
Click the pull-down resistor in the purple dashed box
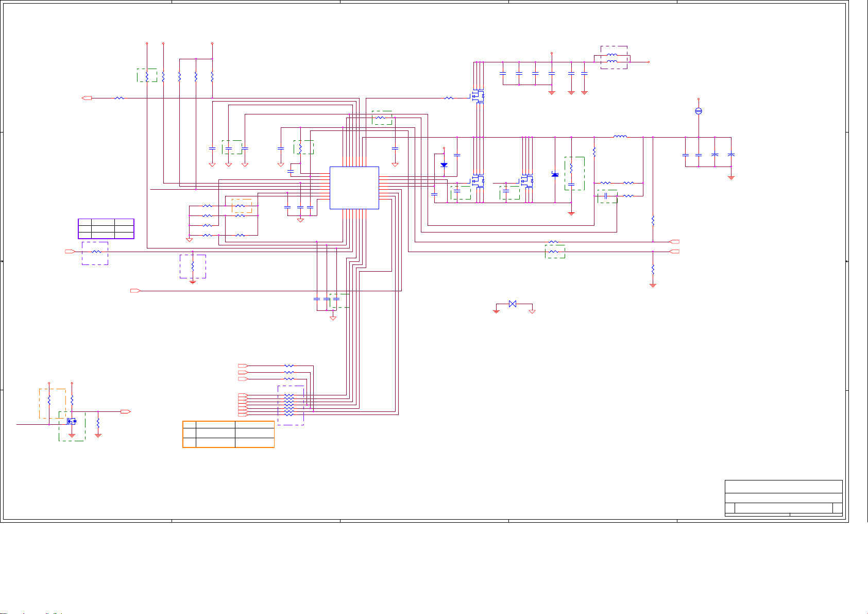[x=193, y=267]
